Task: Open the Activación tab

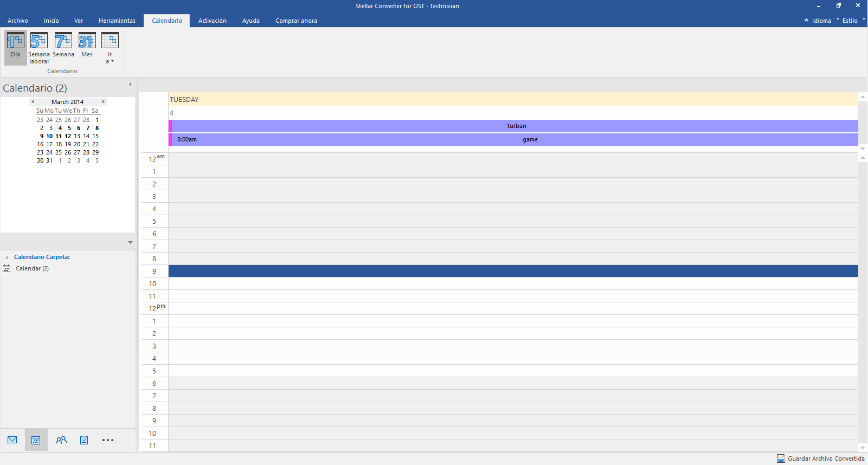Action: (213, 21)
